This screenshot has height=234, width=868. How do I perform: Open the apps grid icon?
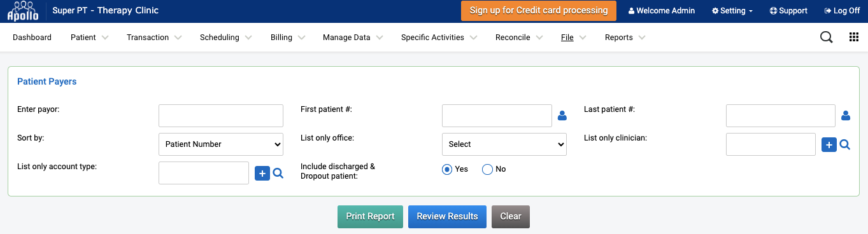pos(854,38)
